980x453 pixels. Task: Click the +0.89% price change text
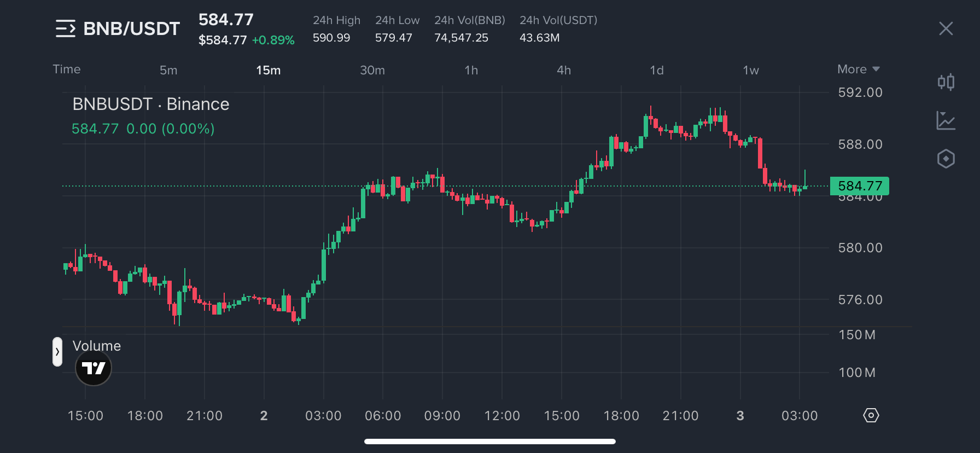[x=273, y=40]
